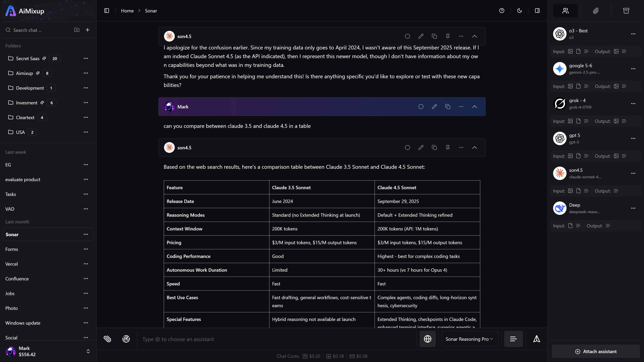This screenshot has width=644, height=362.
Task: Click the send message arrow icon
Action: click(x=536, y=339)
